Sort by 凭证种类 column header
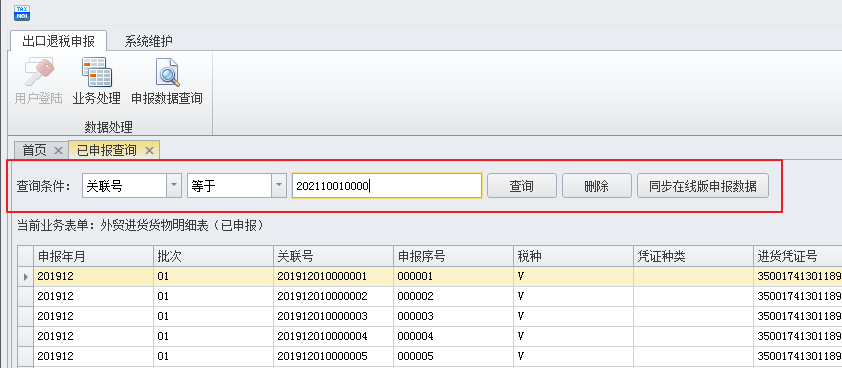Screen dimensions: 842x368 [694, 256]
